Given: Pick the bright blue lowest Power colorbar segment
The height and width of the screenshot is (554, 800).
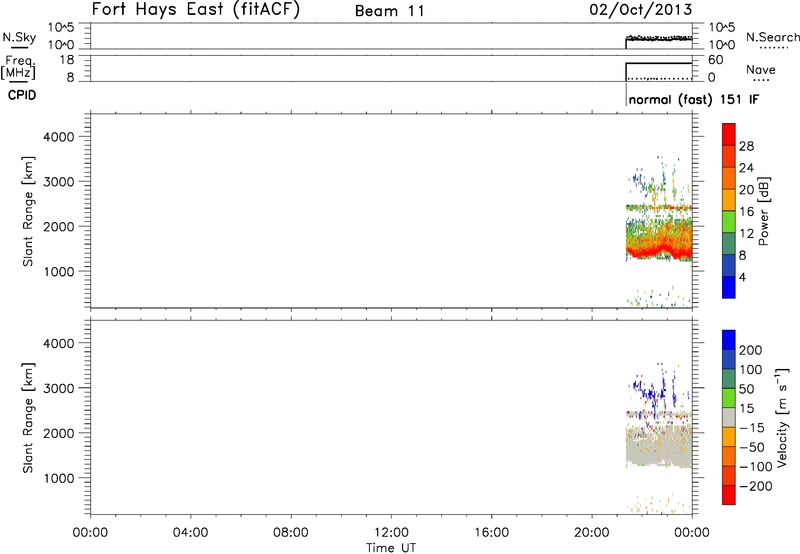Looking at the screenshot, I should [x=729, y=287].
